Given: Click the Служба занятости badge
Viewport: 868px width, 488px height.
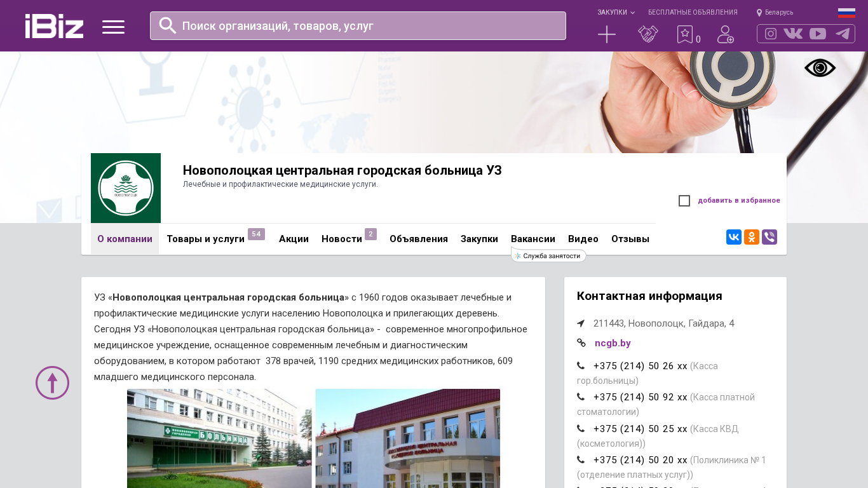Looking at the screenshot, I should (x=548, y=255).
